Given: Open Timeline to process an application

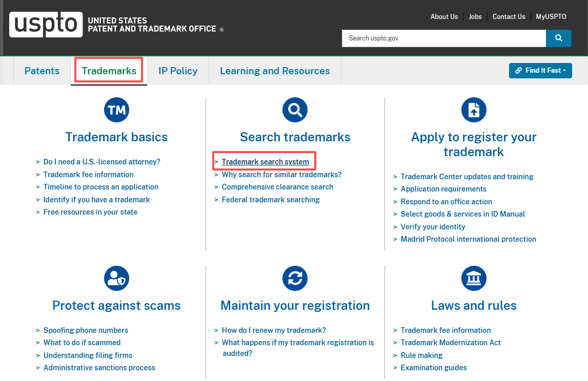Looking at the screenshot, I should click(101, 187).
